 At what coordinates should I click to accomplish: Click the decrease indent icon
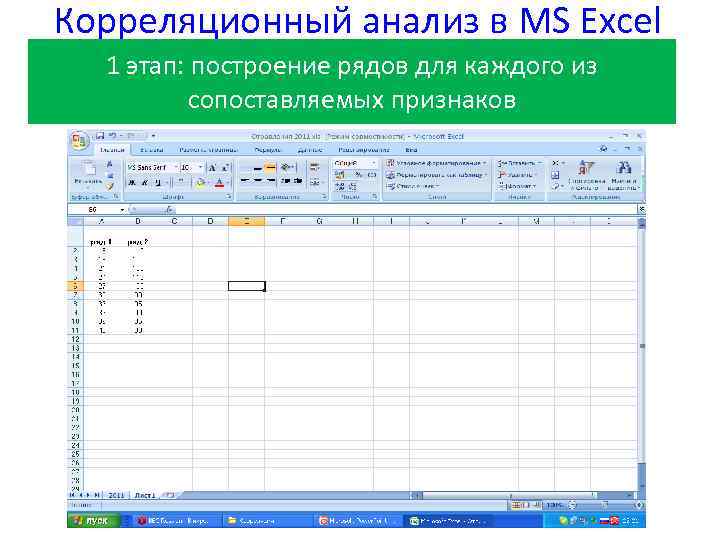pos(286,181)
